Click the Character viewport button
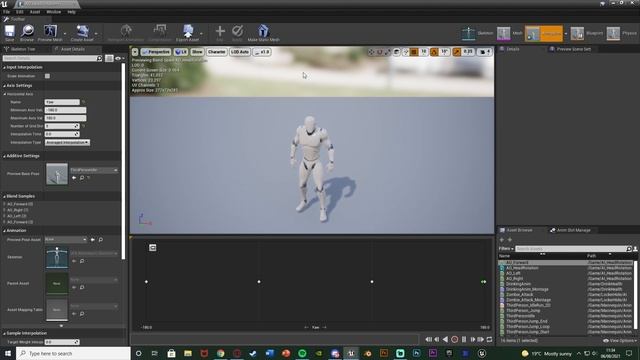The height and width of the screenshot is (360, 640). 216,52
